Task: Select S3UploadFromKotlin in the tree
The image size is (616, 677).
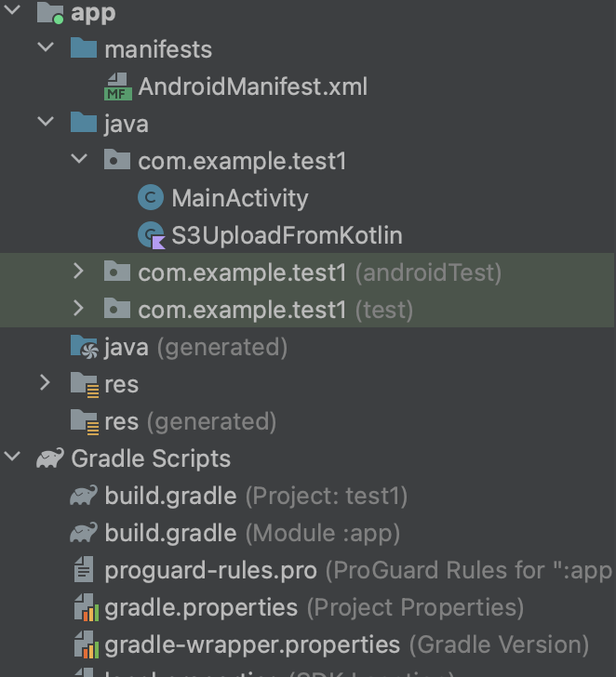Action: coord(287,235)
